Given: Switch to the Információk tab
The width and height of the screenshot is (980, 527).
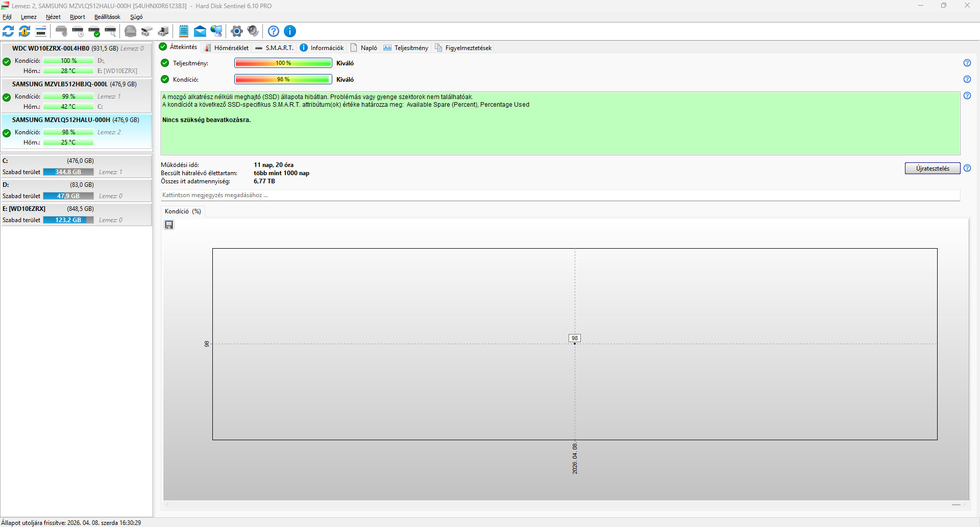Looking at the screenshot, I should (322, 47).
